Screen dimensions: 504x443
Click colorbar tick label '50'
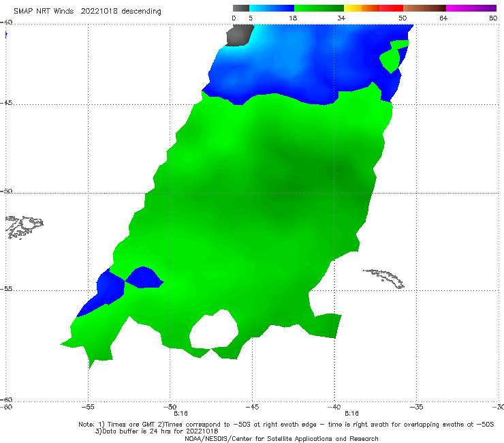[x=403, y=18]
